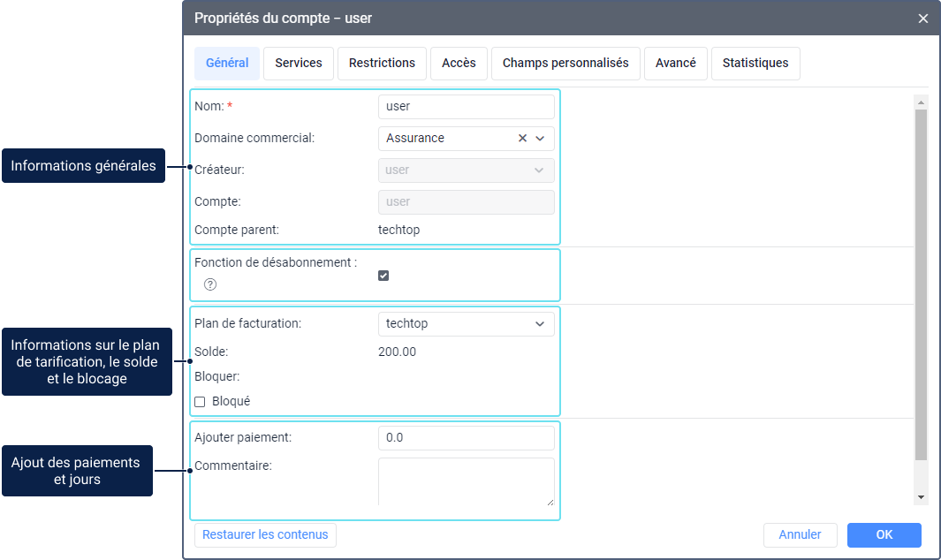Screen dimensions: 941x560
Task: Clear the Assurance domain selection with X
Action: tap(522, 138)
